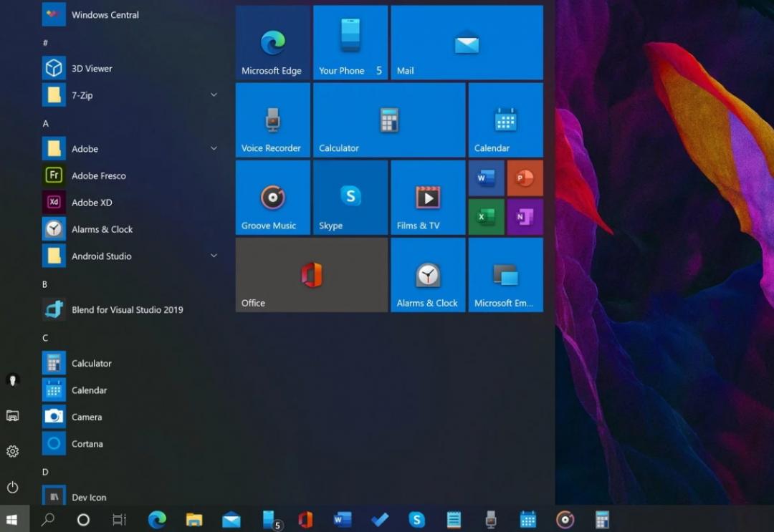The height and width of the screenshot is (532, 774).
Task: Open the Microsoft Edge tile
Action: pos(273,43)
